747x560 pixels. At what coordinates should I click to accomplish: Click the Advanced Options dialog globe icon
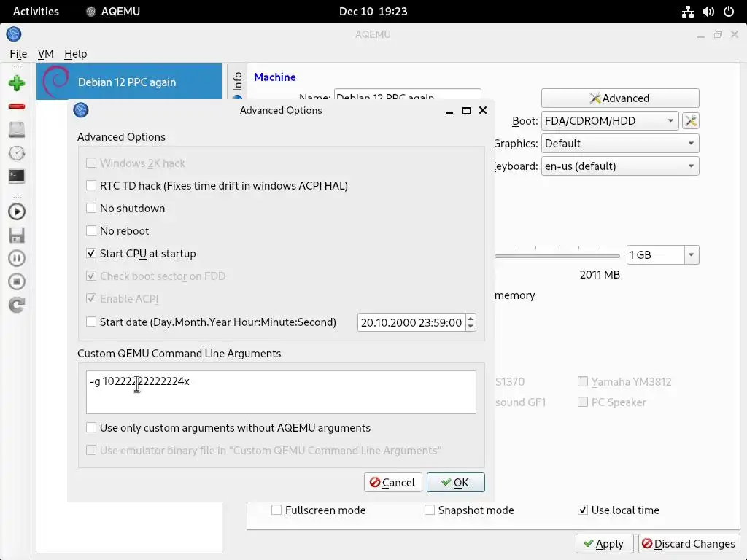(81, 110)
